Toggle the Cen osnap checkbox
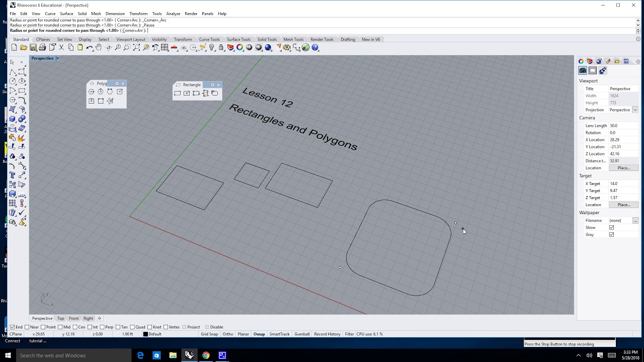Viewport: 644px width, 362px height. (75, 327)
